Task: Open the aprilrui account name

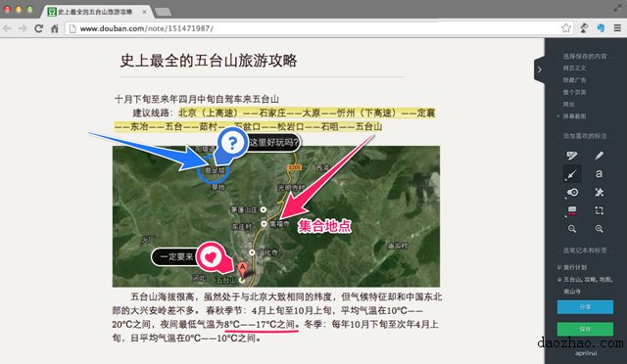Action: (x=586, y=353)
